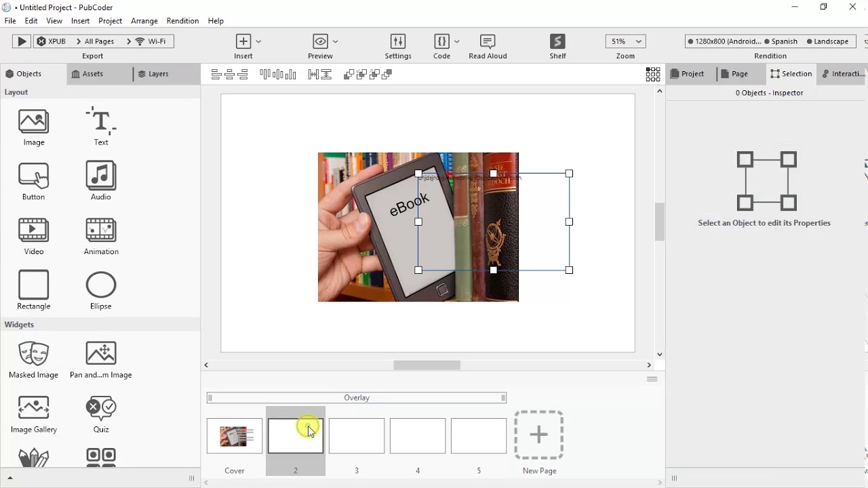Choose the Wi-Fi export target
Image resolution: width=868 pixels, height=488 pixels.
click(151, 41)
